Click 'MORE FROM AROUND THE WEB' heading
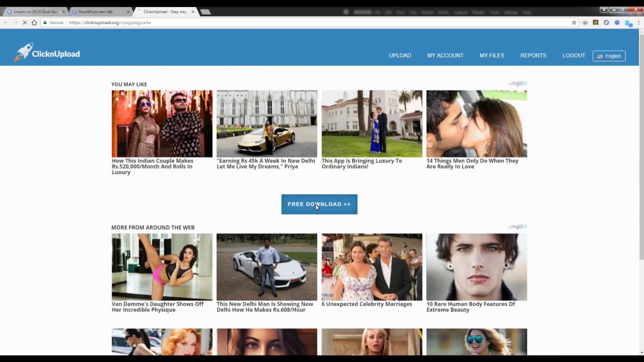The height and width of the screenshot is (362, 644). [153, 228]
